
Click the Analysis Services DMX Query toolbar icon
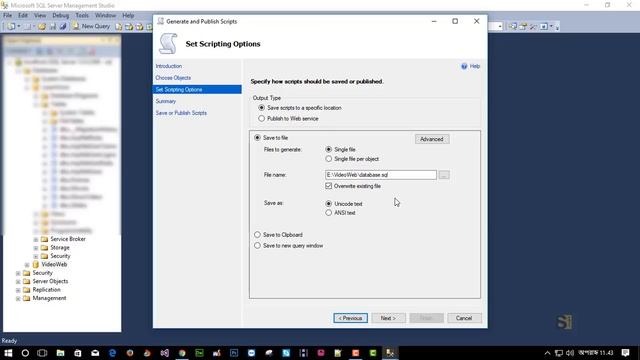[x=140, y=27]
